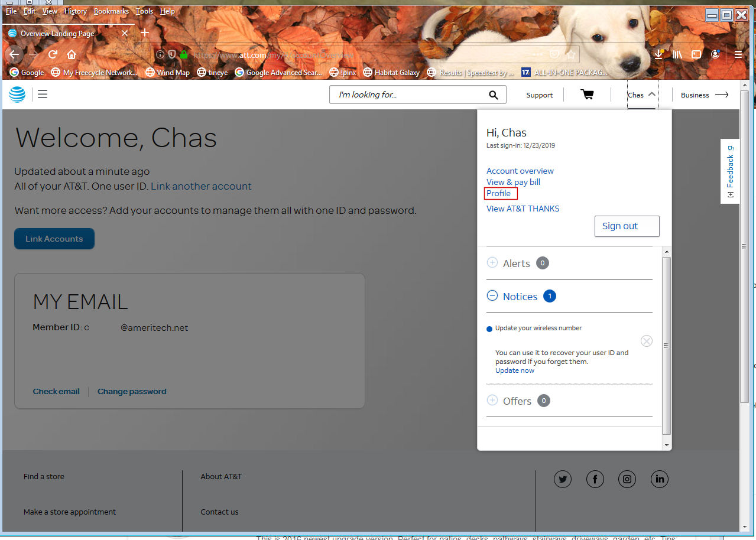Open the Account overview link
Viewport: 756px width, 540px height.
pos(520,171)
